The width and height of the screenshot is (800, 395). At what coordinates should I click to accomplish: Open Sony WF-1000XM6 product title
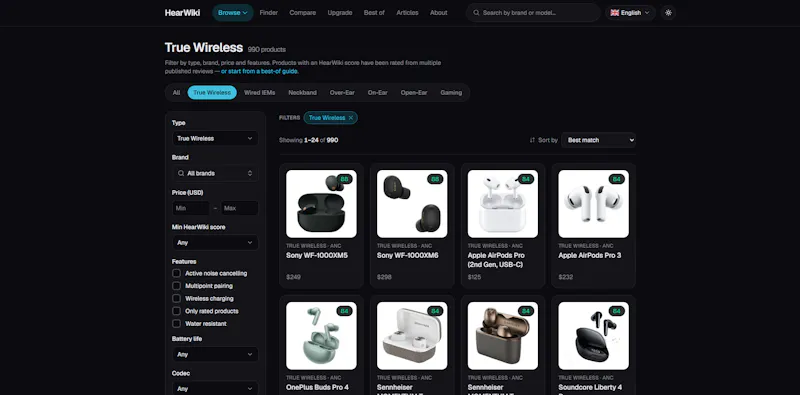[x=408, y=255]
